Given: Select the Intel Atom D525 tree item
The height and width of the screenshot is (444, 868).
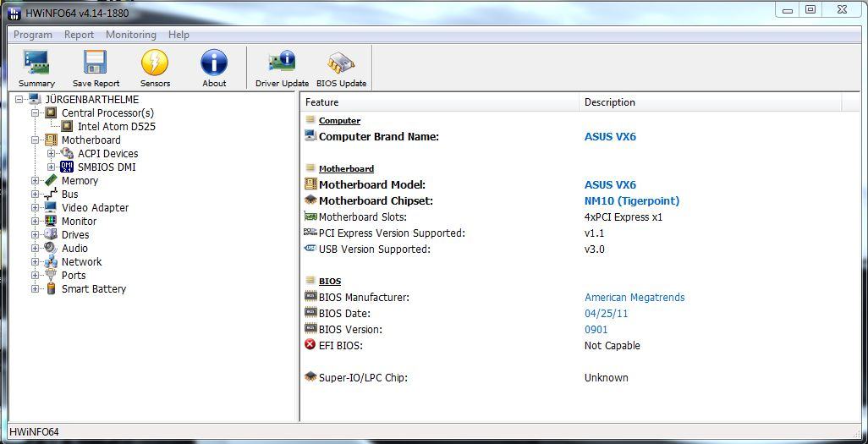Looking at the screenshot, I should [x=117, y=126].
